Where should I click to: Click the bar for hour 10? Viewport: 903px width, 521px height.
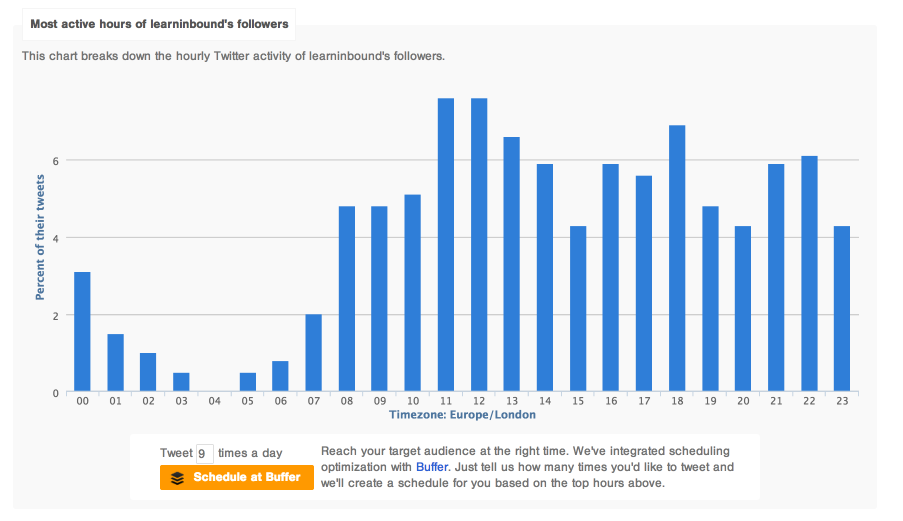click(x=412, y=293)
